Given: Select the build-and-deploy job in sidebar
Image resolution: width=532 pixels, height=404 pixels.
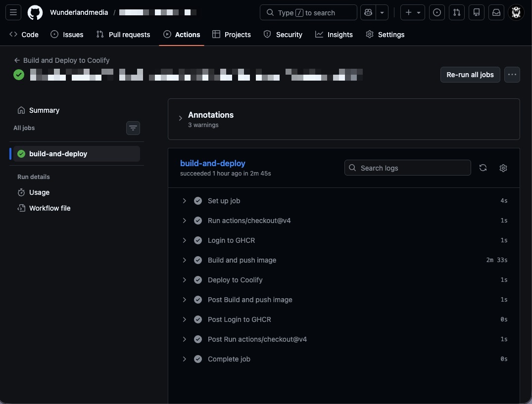Looking at the screenshot, I should pos(76,154).
